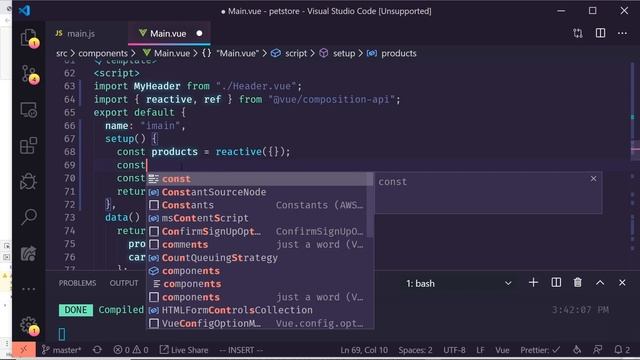
Task: Click the './Header.vue' import path on line 63
Action: (256, 87)
